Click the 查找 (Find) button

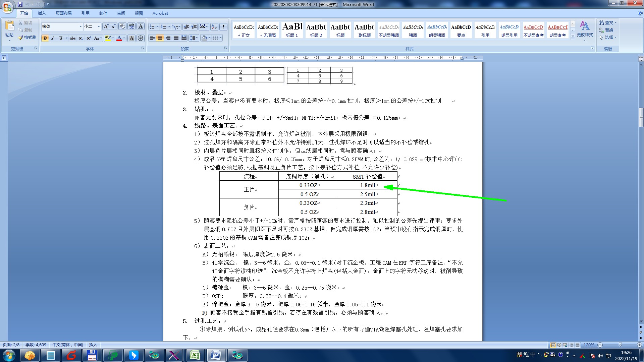[606, 22]
